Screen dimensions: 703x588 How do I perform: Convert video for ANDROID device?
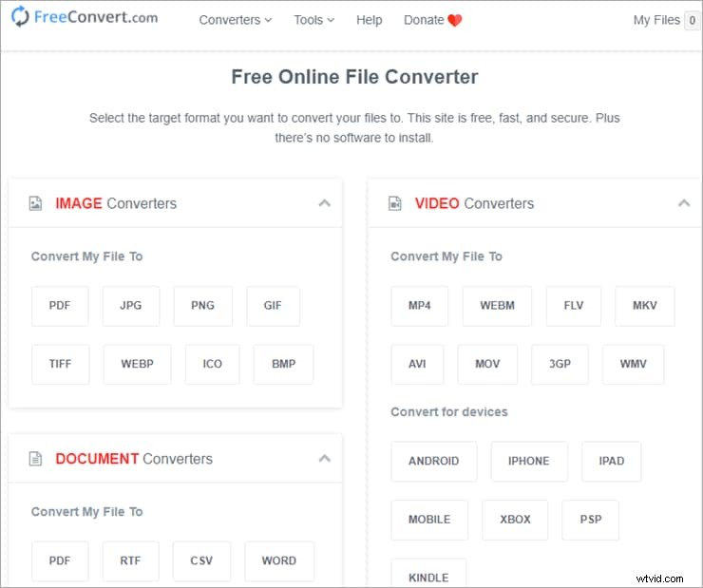(434, 462)
